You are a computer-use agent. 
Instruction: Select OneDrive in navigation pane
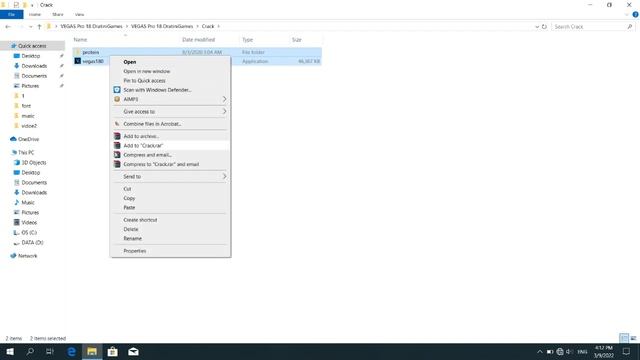pyautogui.click(x=28, y=139)
